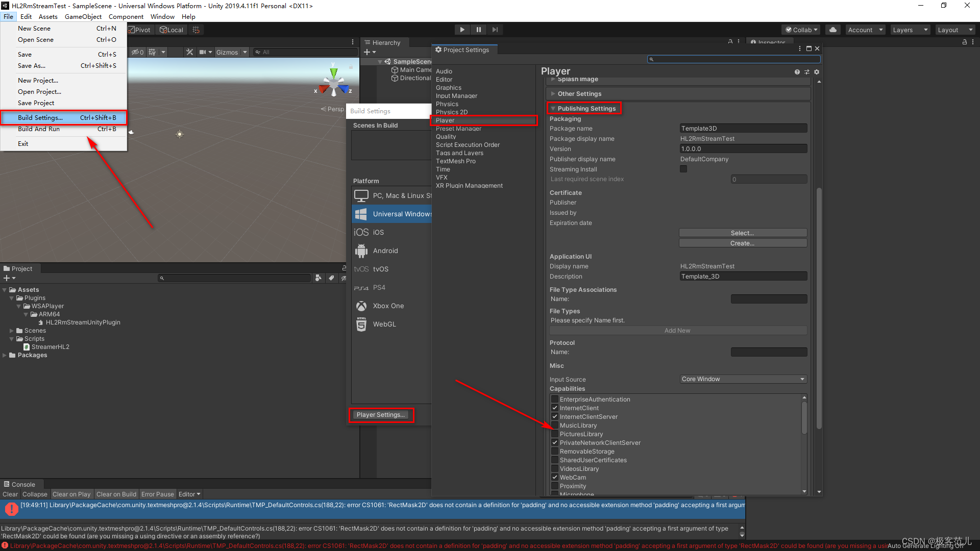980x551 pixels.
Task: Click the Player Settings button
Action: [x=381, y=415]
